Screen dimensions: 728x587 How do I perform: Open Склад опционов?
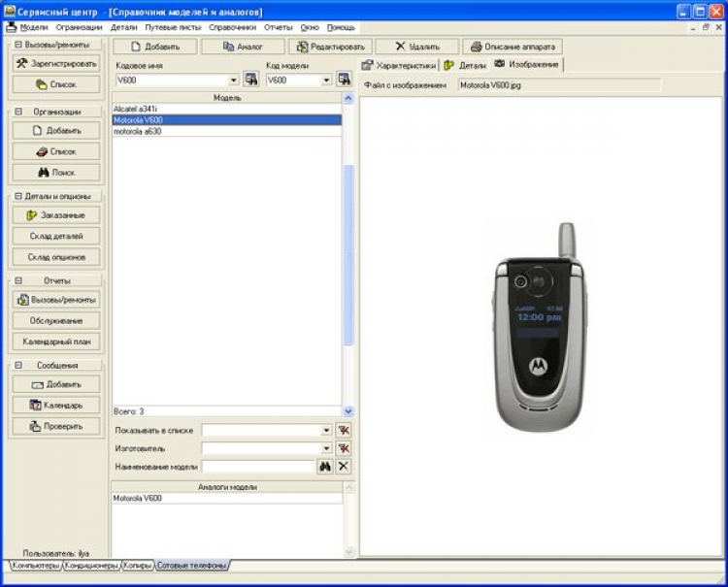pyautogui.click(x=56, y=257)
